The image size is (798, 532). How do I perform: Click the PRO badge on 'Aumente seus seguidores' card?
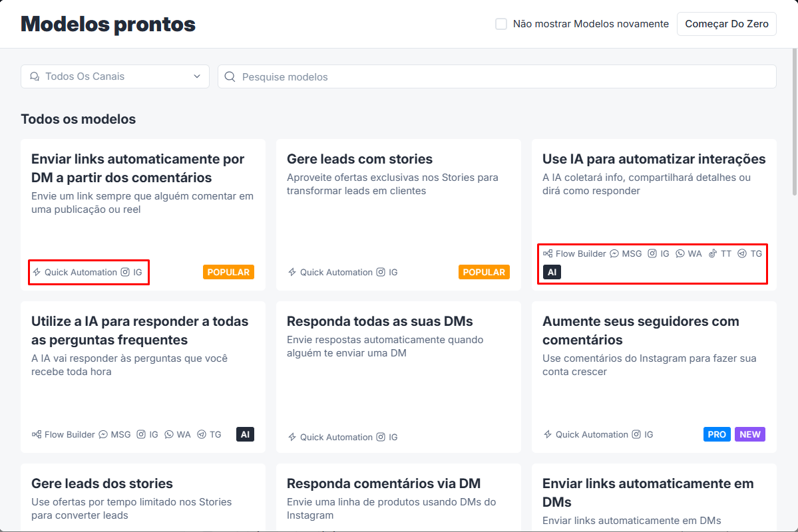click(x=717, y=434)
